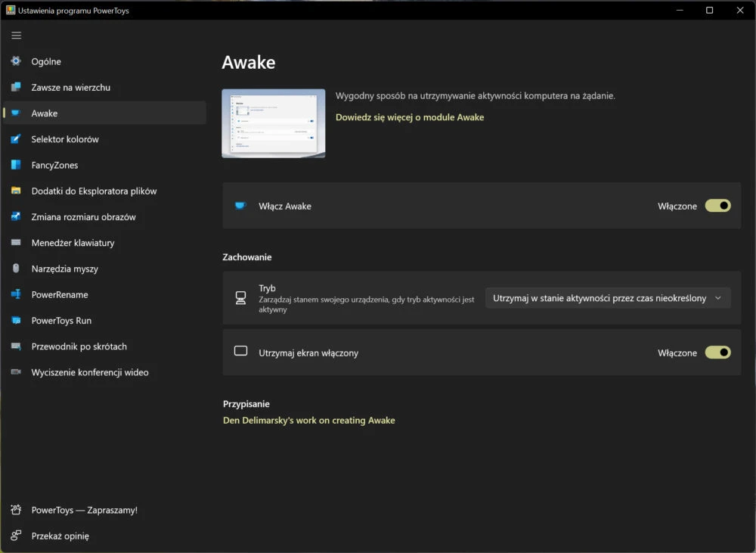Click the PowerToys — Zapraszamy! icon

(16, 510)
